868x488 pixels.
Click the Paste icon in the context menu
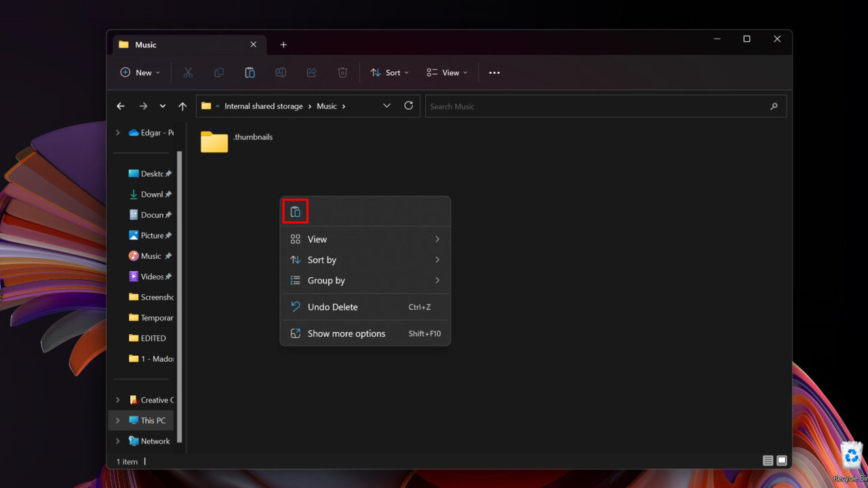295,211
